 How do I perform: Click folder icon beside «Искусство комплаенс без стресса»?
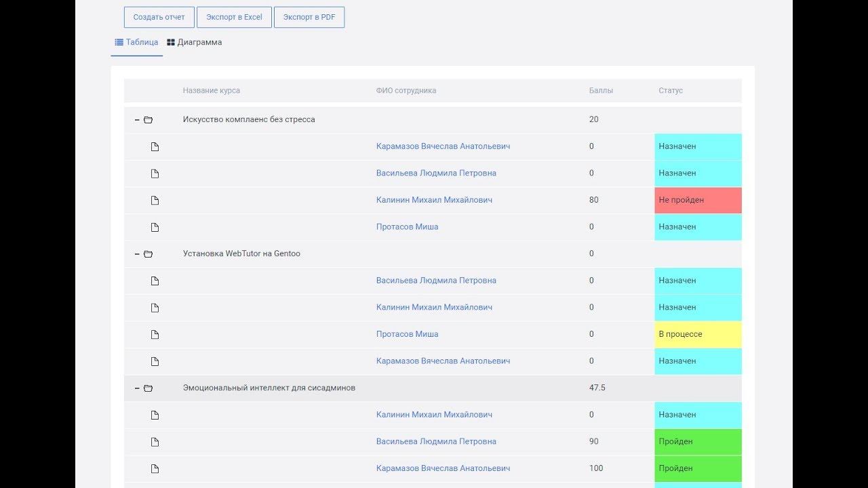tap(149, 120)
